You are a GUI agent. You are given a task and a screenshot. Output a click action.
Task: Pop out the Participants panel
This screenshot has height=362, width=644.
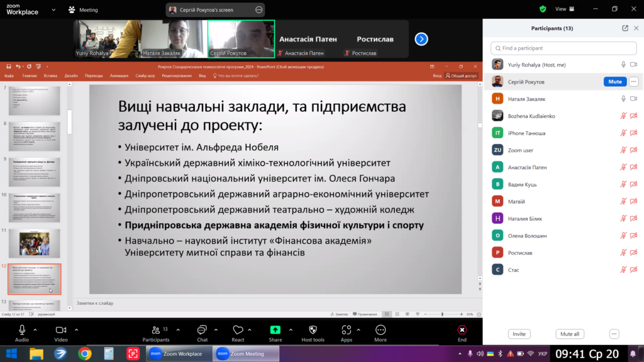tap(625, 28)
